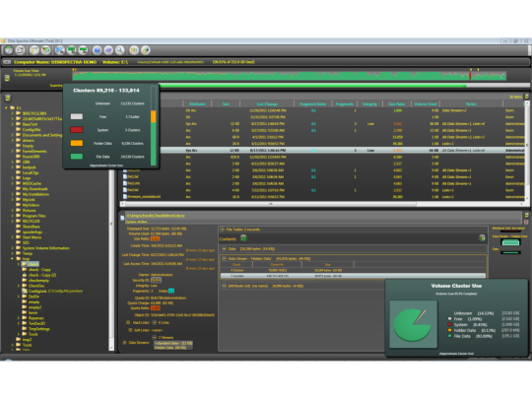The width and height of the screenshot is (532, 399).
Task: Select the standard data stream entry
Action: [x=173, y=343]
